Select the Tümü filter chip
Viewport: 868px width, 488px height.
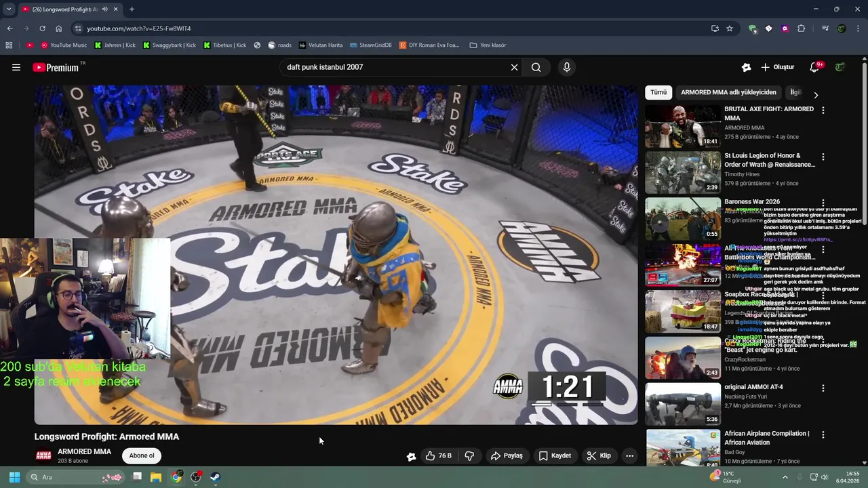point(658,92)
